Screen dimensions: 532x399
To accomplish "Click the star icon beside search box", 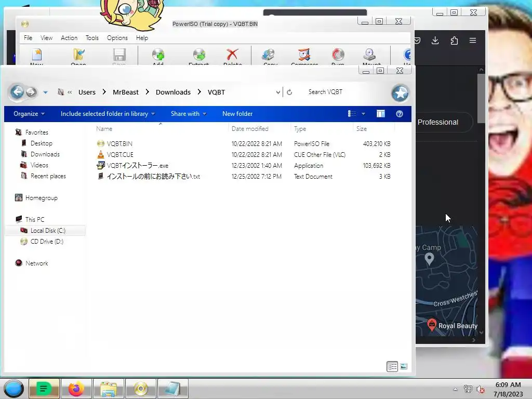I will 400,93.
